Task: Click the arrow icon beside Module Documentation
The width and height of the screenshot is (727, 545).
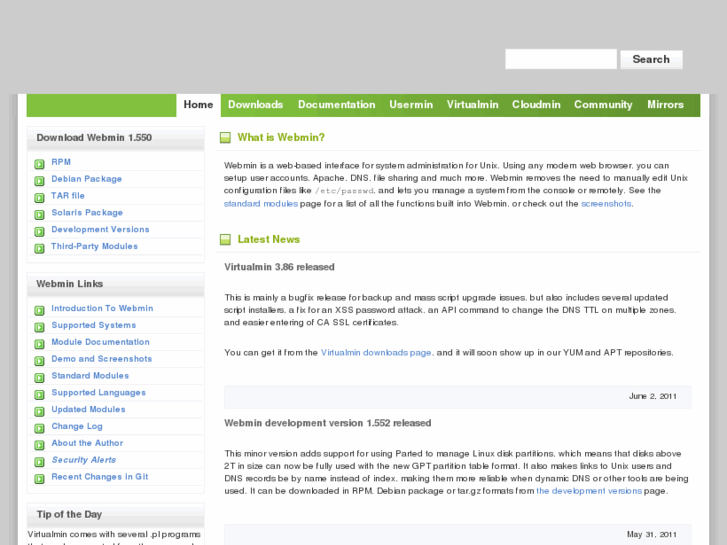Action: tap(39, 344)
